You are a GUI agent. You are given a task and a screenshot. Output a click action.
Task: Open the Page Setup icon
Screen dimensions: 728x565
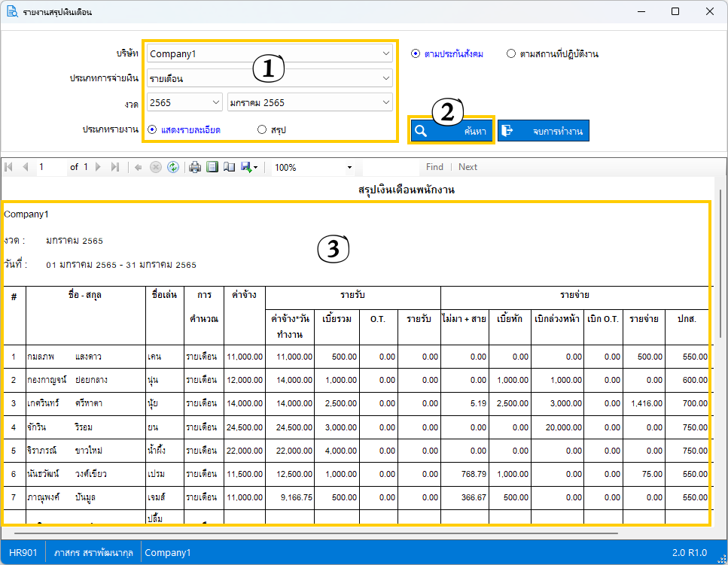[x=229, y=167]
